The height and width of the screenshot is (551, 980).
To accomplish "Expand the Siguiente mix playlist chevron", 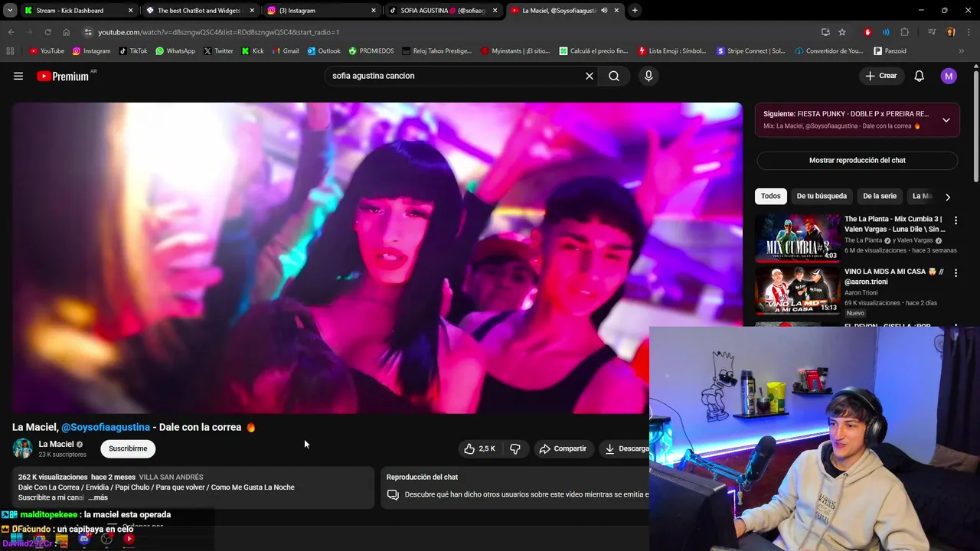I will point(946,120).
